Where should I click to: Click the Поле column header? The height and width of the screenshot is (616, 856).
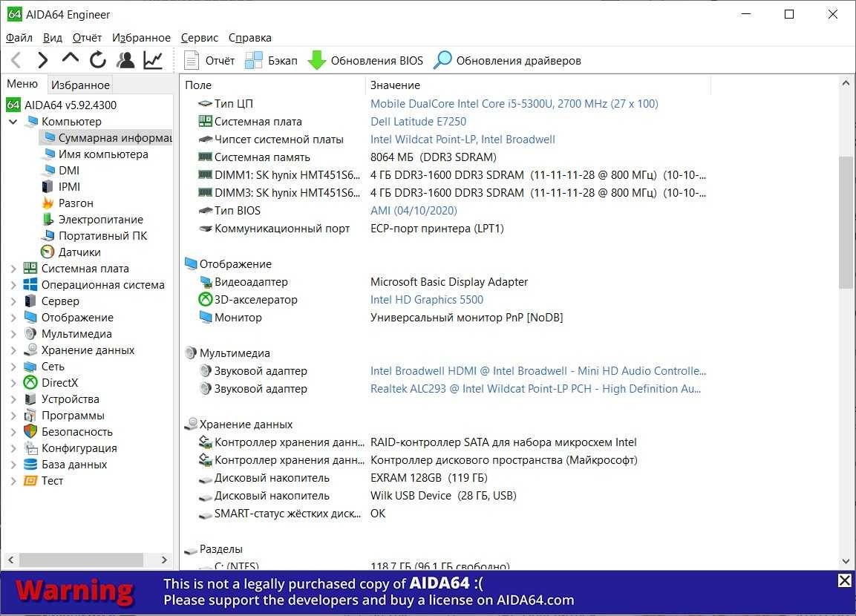click(x=272, y=85)
